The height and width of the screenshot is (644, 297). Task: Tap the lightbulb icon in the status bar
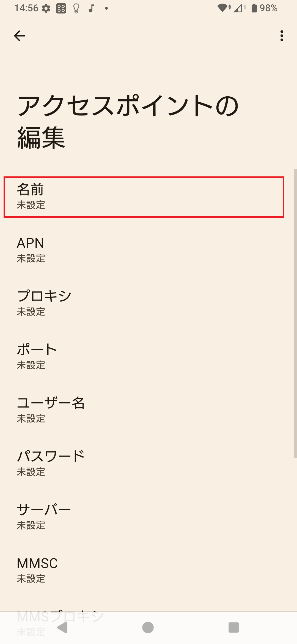click(76, 8)
